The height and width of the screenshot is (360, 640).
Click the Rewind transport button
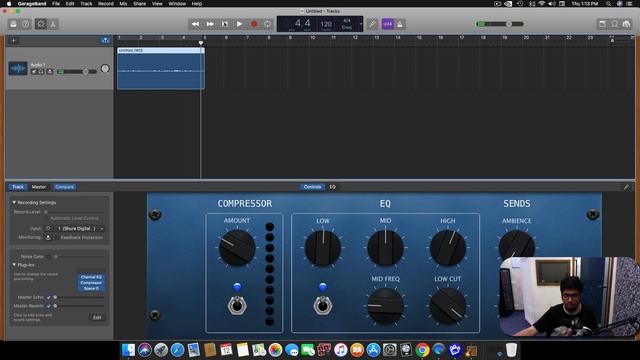tap(196, 24)
